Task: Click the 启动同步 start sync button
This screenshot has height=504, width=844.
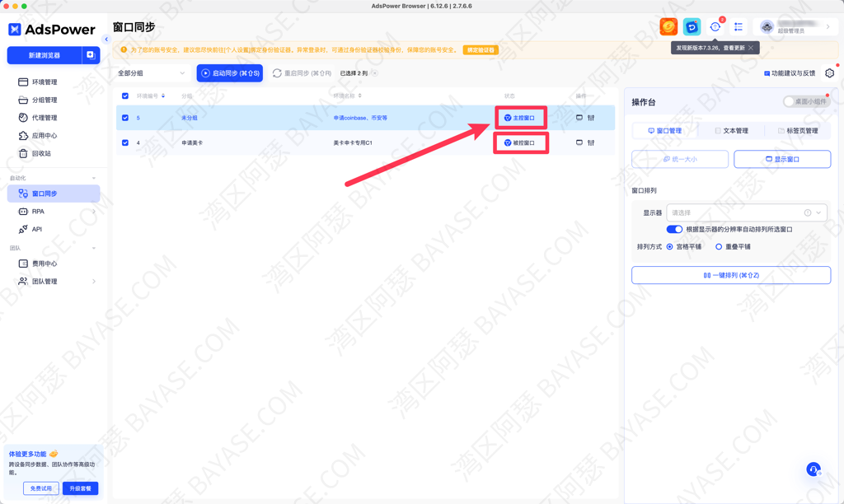Action: pyautogui.click(x=230, y=73)
